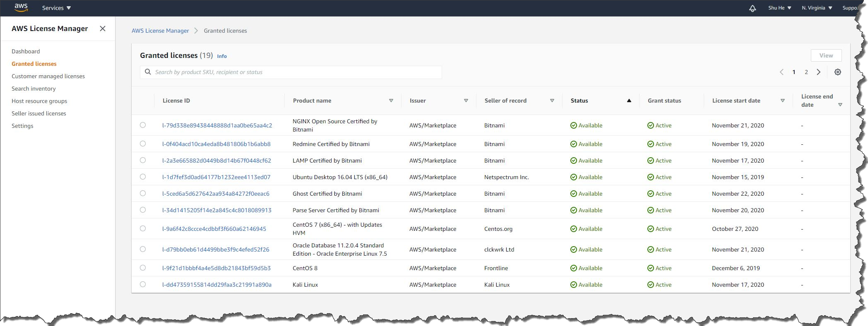
Task: Go to page 2 of results
Action: 806,72
